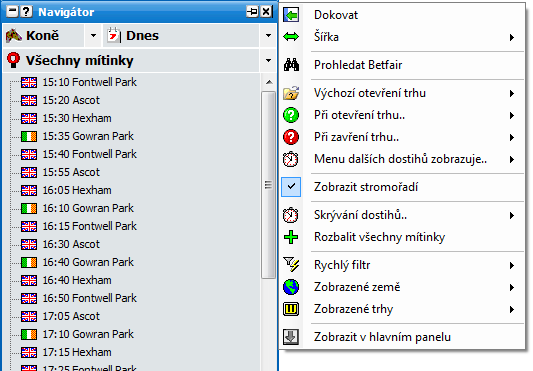Click the globe Zobrazené země icon

pyautogui.click(x=291, y=287)
